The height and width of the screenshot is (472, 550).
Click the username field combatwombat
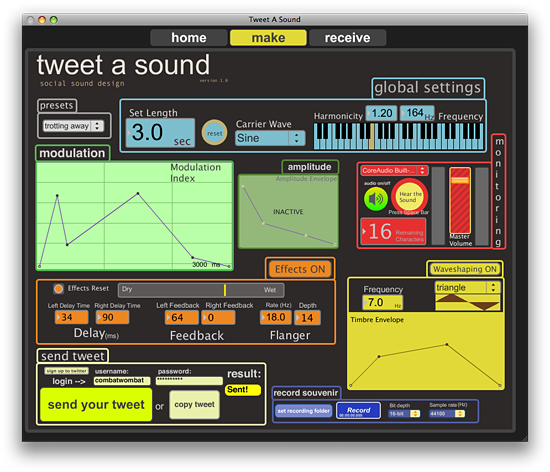[122, 380]
